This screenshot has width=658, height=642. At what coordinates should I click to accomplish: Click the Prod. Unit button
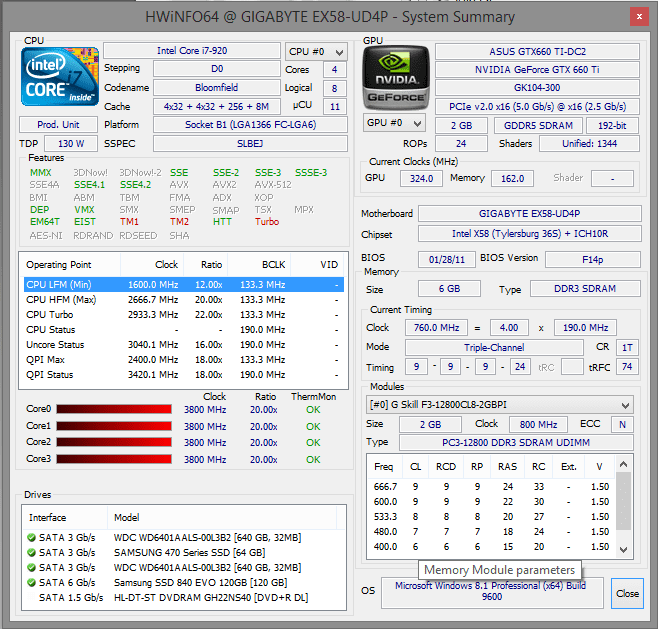(58, 125)
